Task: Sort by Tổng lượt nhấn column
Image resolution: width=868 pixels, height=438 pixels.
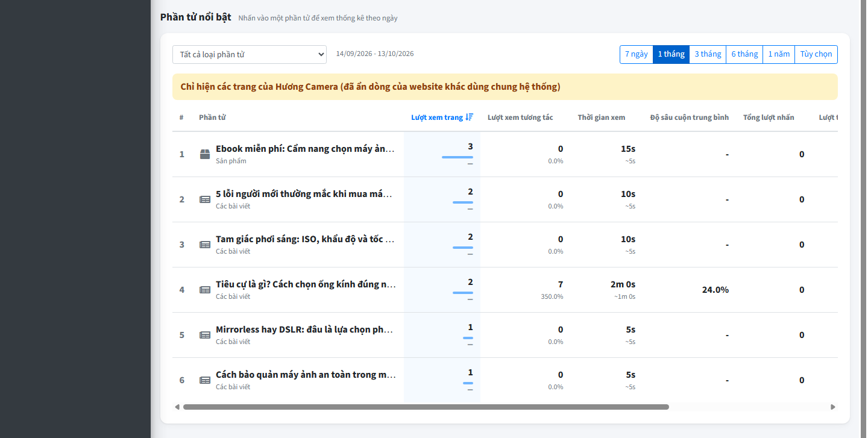Action: [769, 117]
